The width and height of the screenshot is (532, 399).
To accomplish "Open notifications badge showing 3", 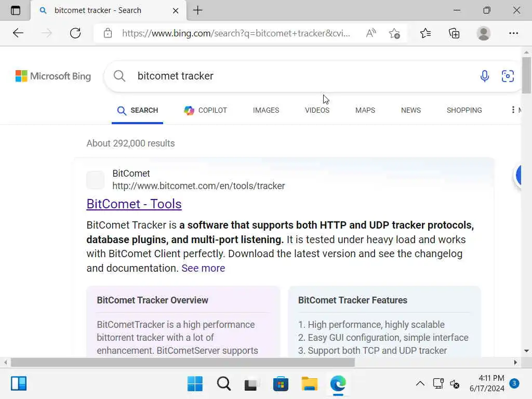I will 514,383.
